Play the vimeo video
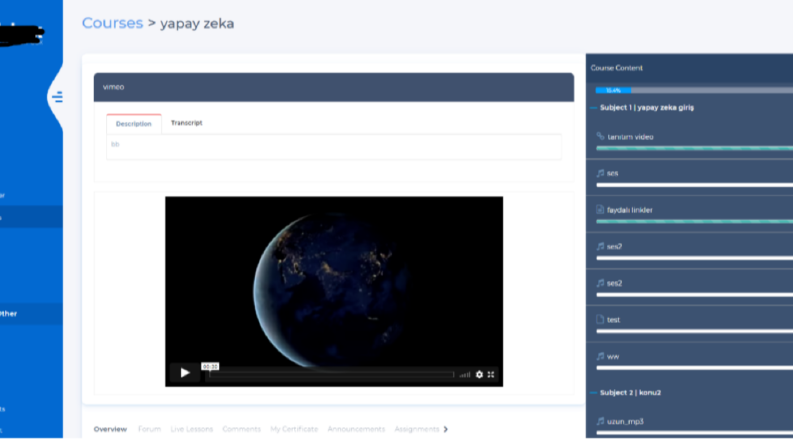 coord(185,373)
